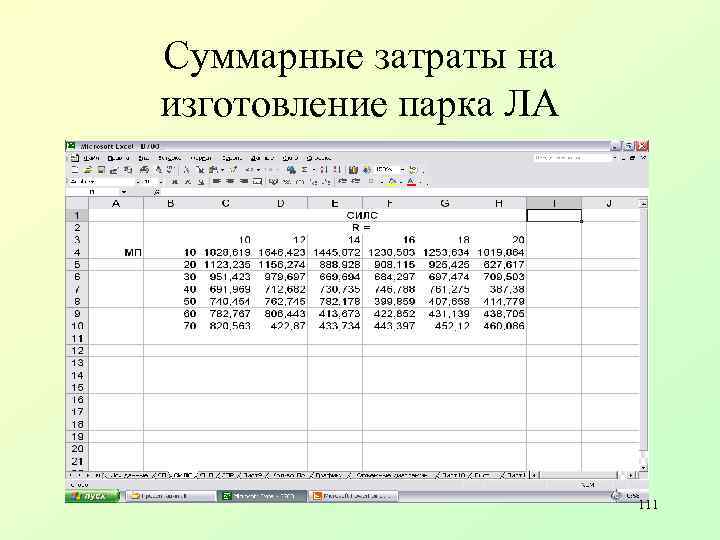The height and width of the screenshot is (540, 720).
Task: Click the Increase Decimal icon
Action: 314,181
